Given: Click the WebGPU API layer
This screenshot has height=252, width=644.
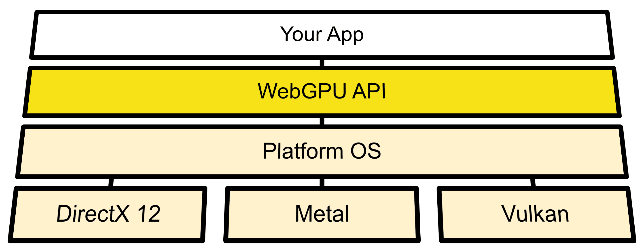Looking at the screenshot, I should pyautogui.click(x=322, y=80).
